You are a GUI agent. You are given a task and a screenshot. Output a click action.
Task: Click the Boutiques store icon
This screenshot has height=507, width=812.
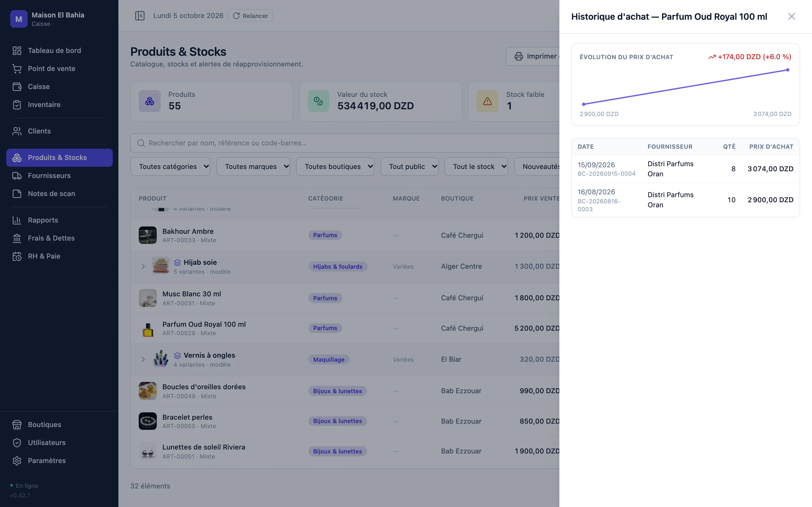17,424
